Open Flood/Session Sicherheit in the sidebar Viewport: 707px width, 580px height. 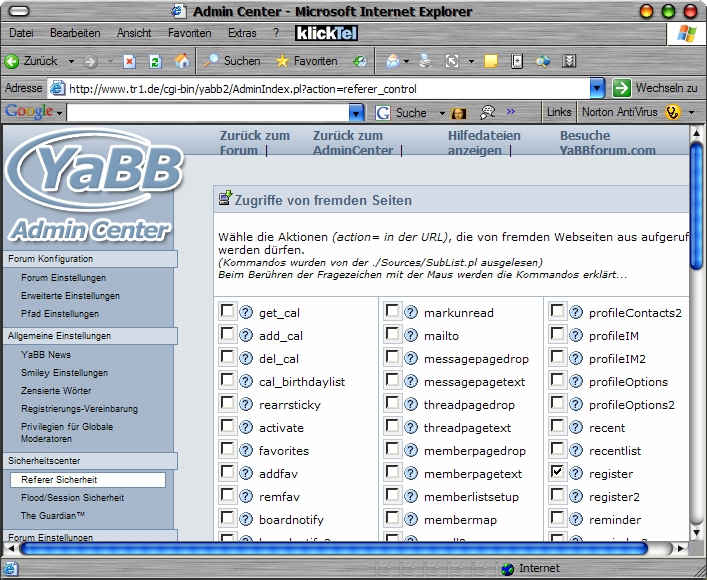coord(72,498)
